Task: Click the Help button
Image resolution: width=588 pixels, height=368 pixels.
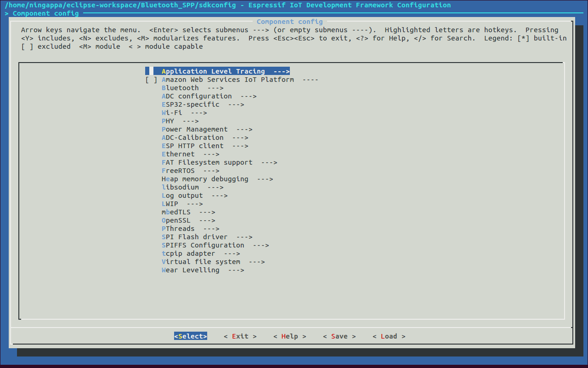Action: pyautogui.click(x=290, y=336)
